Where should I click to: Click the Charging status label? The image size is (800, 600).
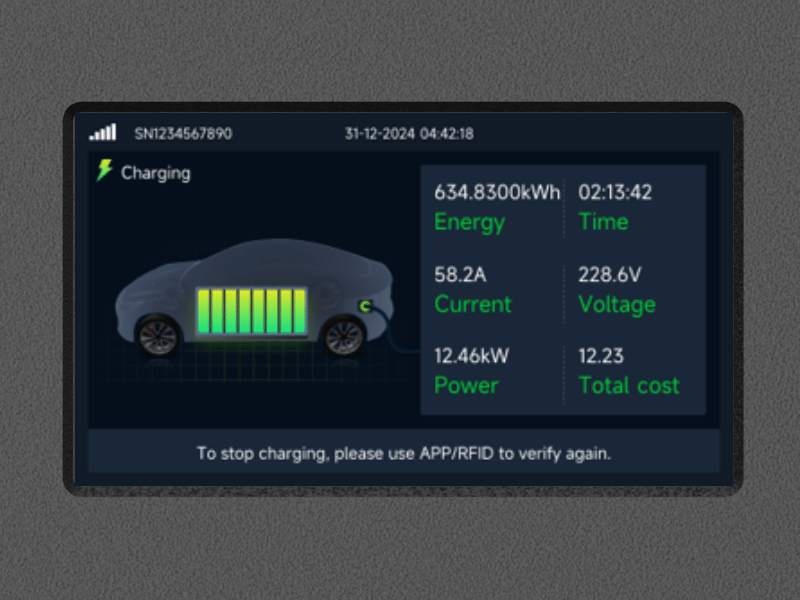156,173
